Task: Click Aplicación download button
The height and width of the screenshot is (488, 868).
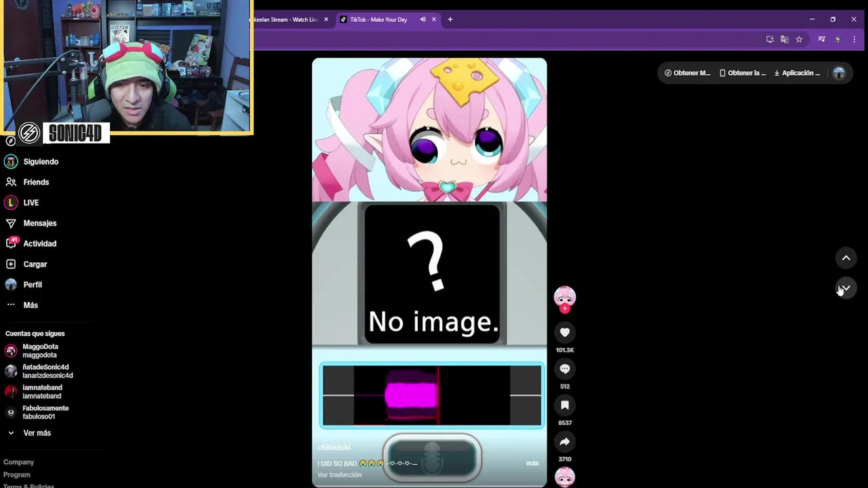Action: coord(797,73)
